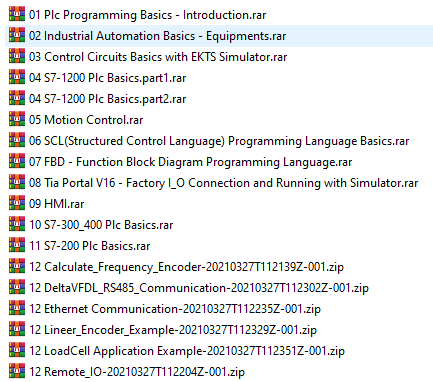The image size is (433, 382).
Task: Select '12 Lineer_Encoder_Example-20210327T112329Z-001.zip'
Action: (x=173, y=330)
